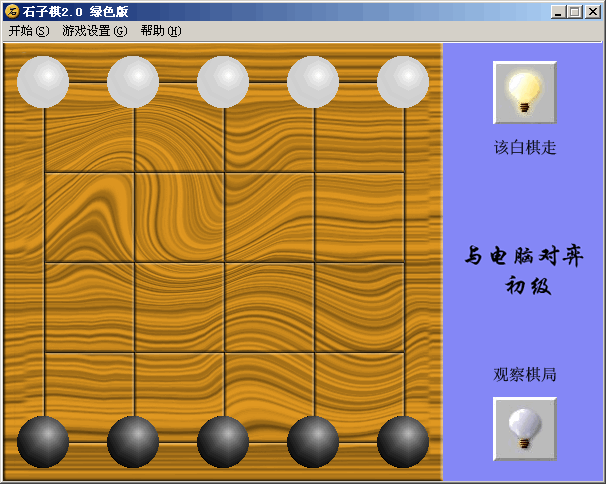Click the 观察棋局 label

pos(524,375)
